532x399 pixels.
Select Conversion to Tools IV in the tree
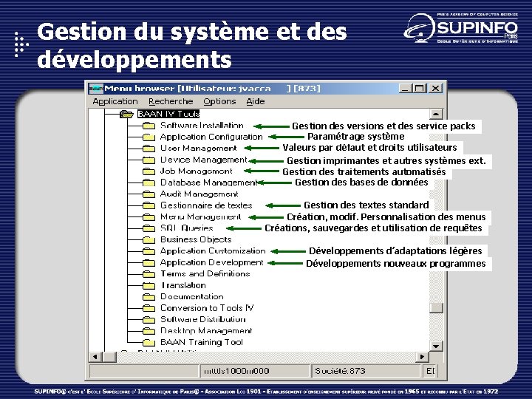coord(207,308)
